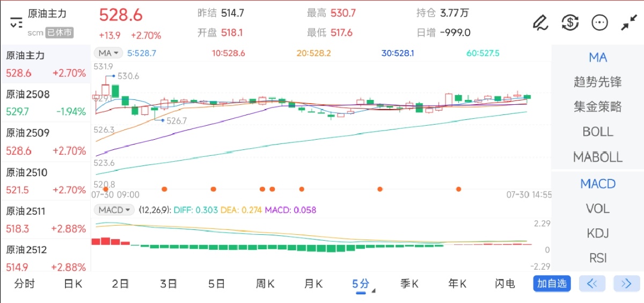Tap the drawing pen tool icon
Image resolution: width=644 pixels, height=303 pixels.
pyautogui.click(x=540, y=23)
